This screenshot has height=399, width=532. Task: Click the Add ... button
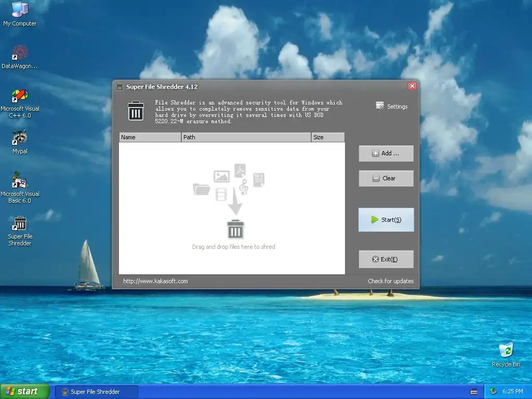point(386,153)
